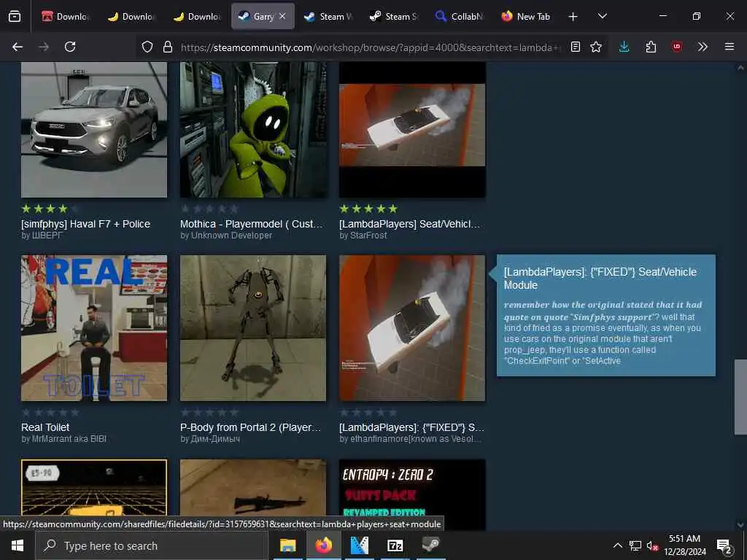
Task: Switch to first Download tab
Action: pos(65,16)
